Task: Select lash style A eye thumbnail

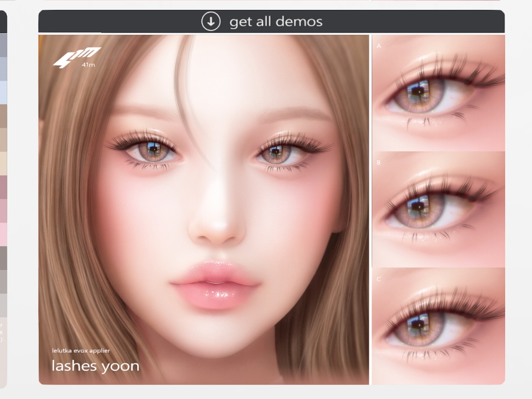Action: (x=438, y=92)
